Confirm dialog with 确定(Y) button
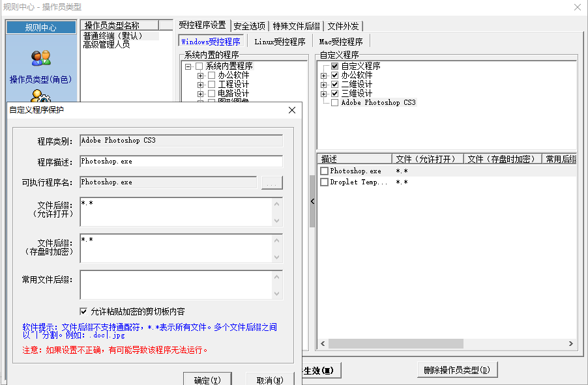Screen dimensions: 588x385 click(207, 379)
